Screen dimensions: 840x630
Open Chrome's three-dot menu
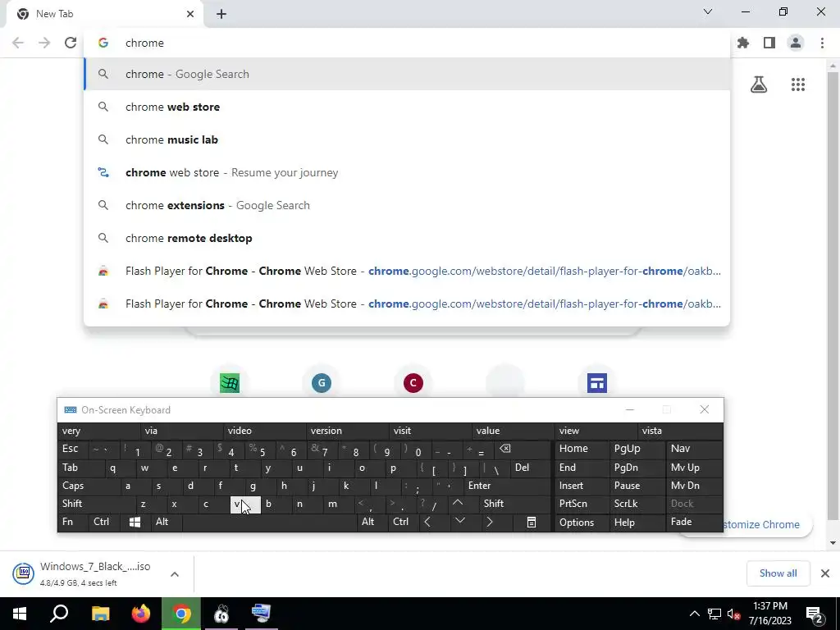822,43
